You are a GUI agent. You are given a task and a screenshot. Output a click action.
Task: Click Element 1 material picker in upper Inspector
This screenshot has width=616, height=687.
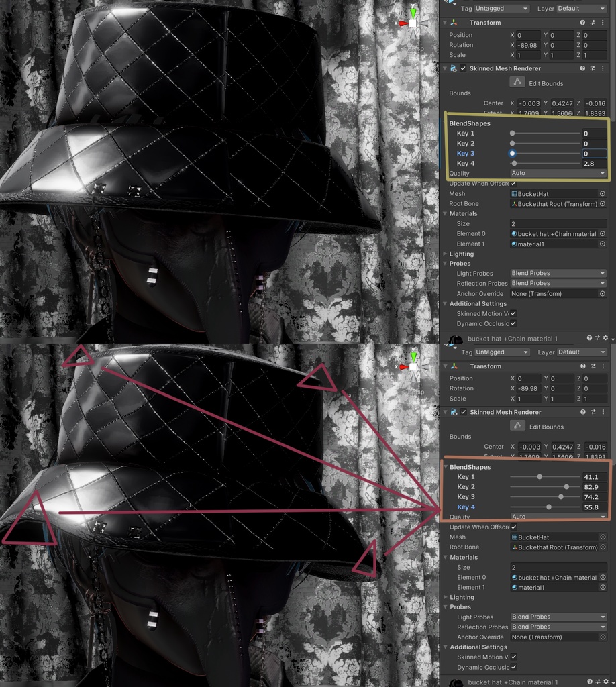tap(603, 244)
